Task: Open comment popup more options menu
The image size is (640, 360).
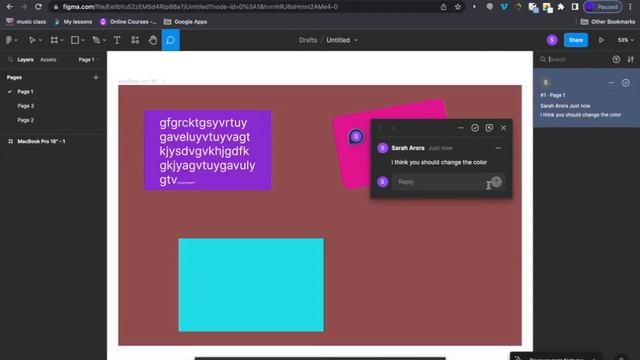Action: pos(461,128)
